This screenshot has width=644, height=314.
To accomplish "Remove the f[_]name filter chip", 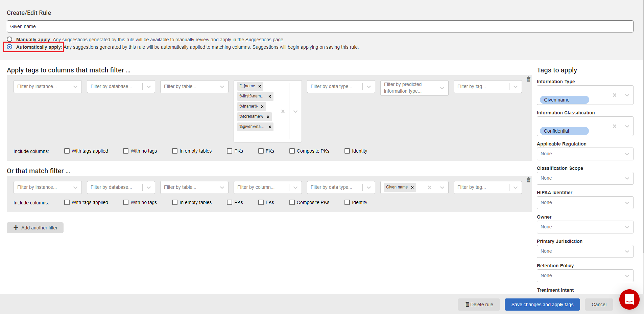I will [260, 86].
